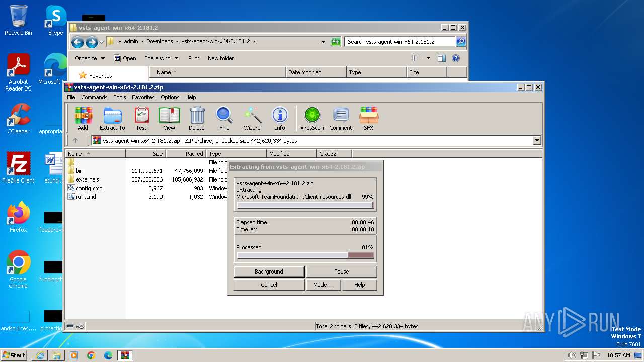Click Forward arrow in Explorer window

[x=92, y=42]
